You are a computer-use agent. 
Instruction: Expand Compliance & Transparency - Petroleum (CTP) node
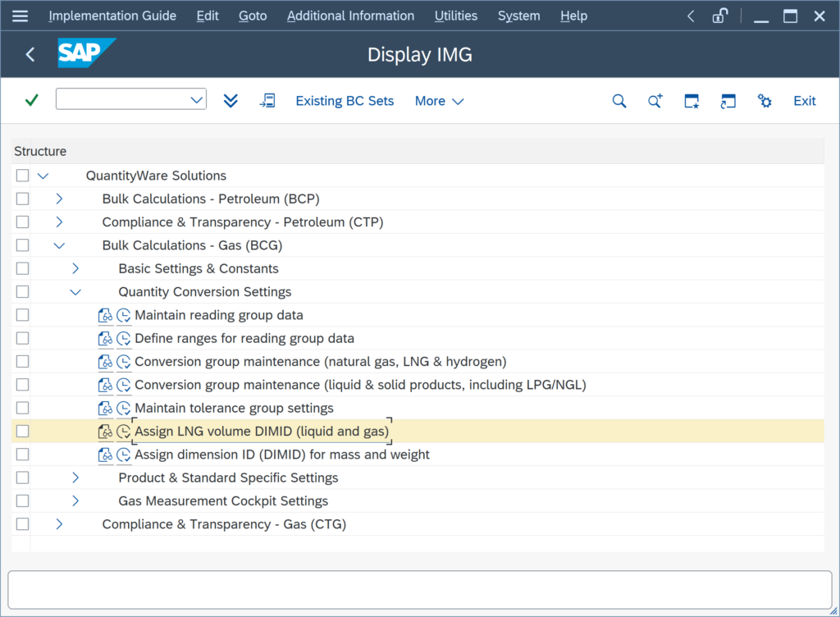click(59, 222)
